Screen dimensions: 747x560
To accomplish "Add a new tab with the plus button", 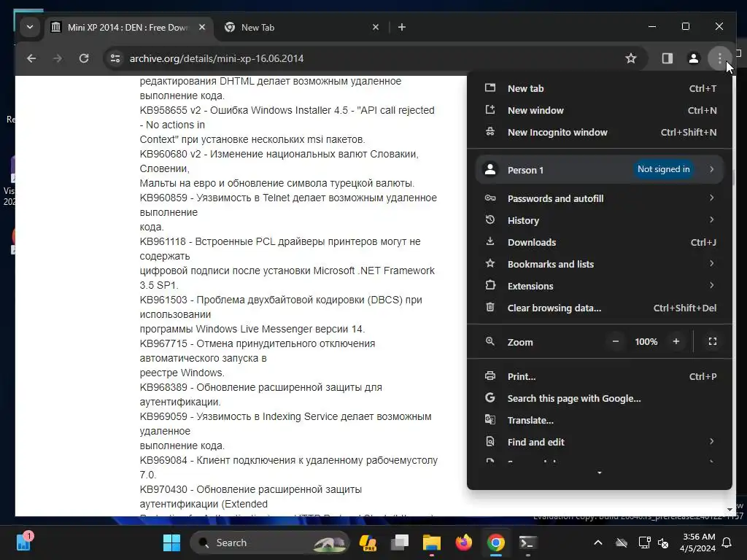I will [x=402, y=27].
